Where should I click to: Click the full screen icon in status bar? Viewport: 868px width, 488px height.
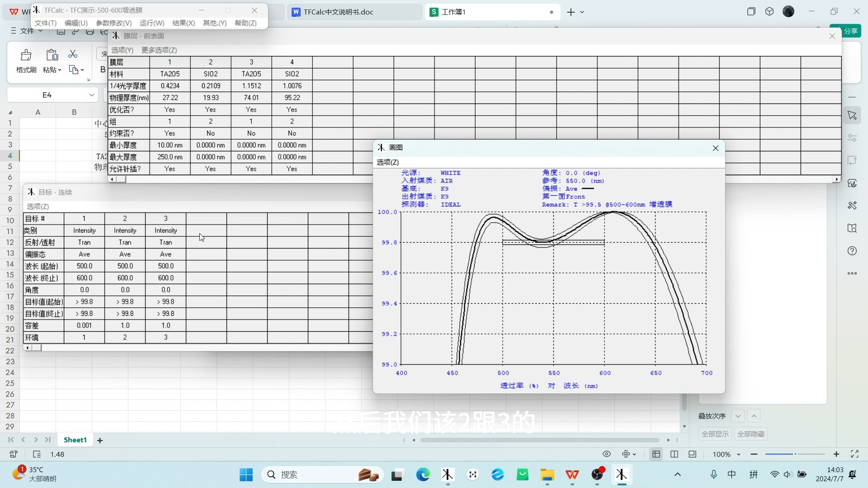point(854,454)
